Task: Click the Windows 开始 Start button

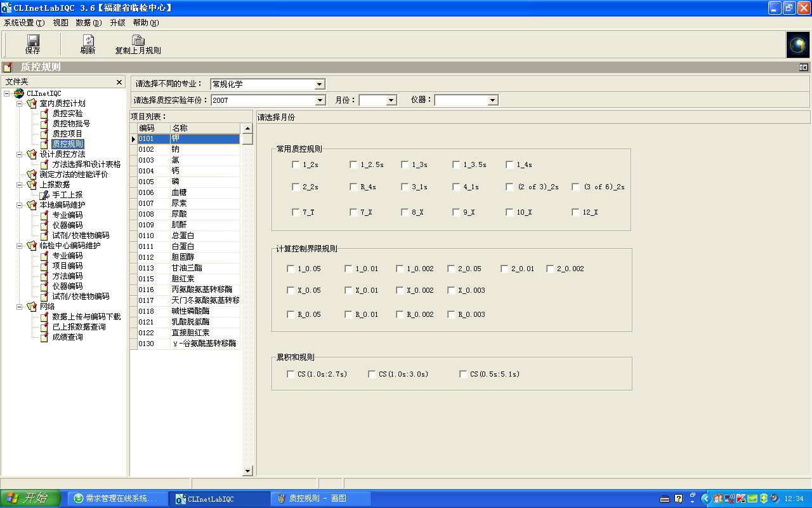Action: point(30,498)
